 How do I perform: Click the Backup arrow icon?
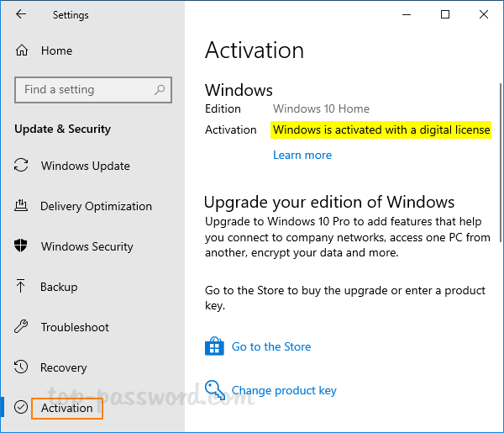(22, 287)
